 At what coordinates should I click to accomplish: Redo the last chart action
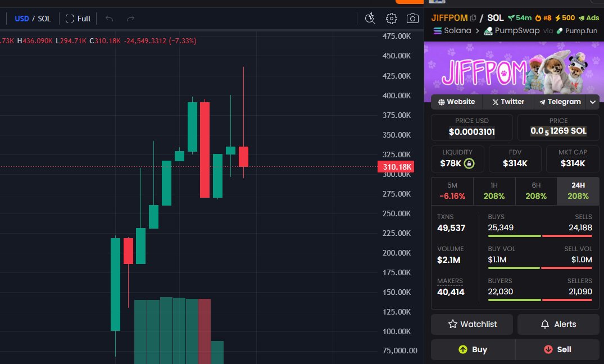pos(130,19)
